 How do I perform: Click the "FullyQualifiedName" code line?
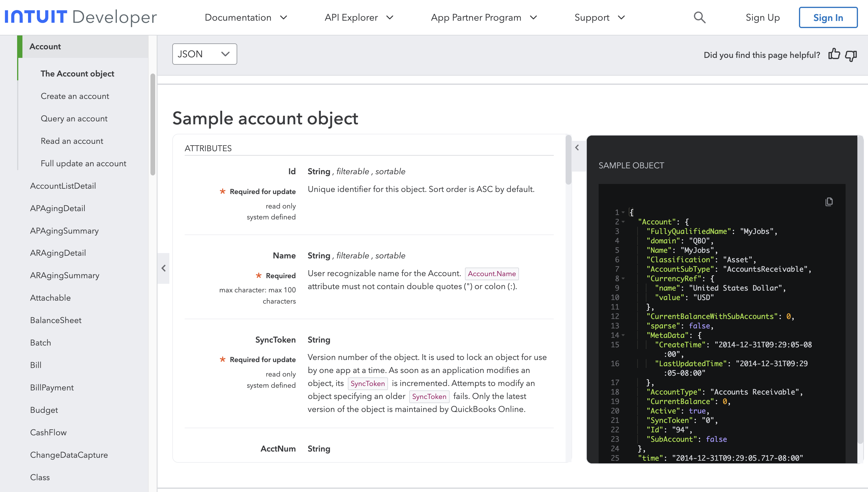coord(711,232)
